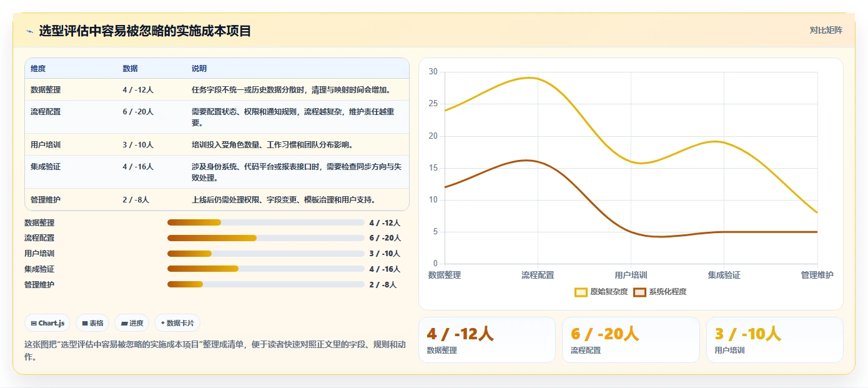
Task: Click the 管理维护 label in the progress list
Action: pos(39,284)
